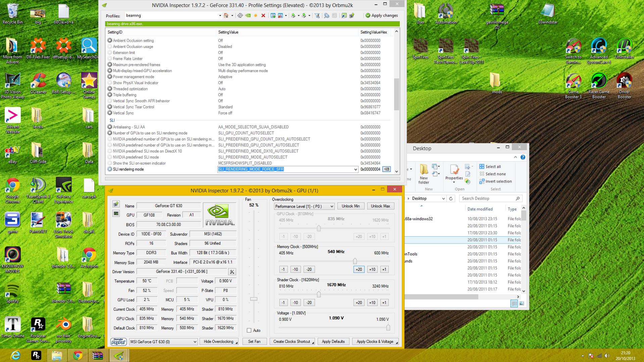Remove application from profile icon

point(280,15)
